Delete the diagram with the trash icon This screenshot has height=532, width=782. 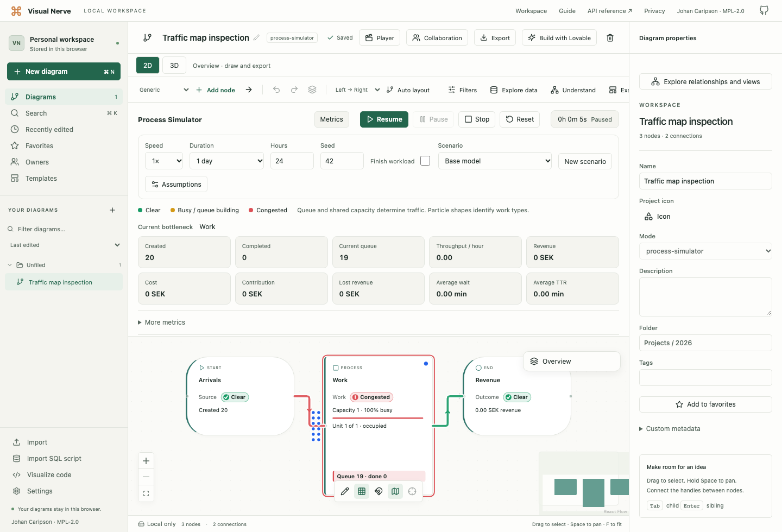610,38
